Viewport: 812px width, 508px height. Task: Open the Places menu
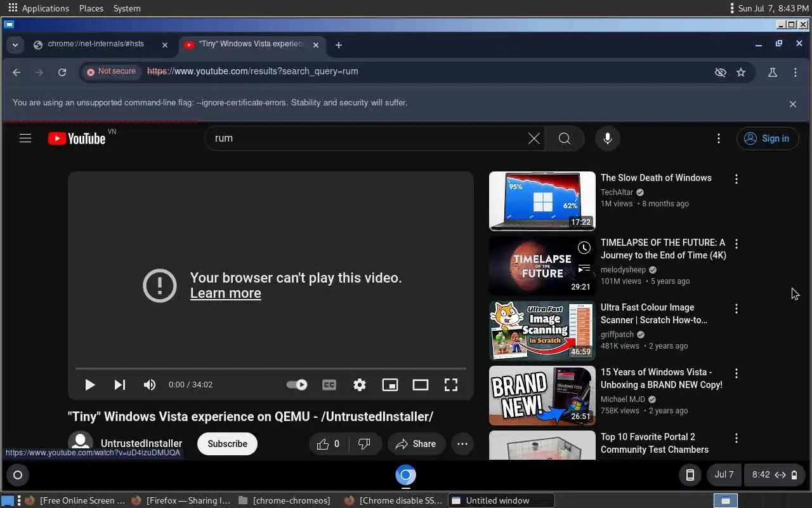click(91, 8)
